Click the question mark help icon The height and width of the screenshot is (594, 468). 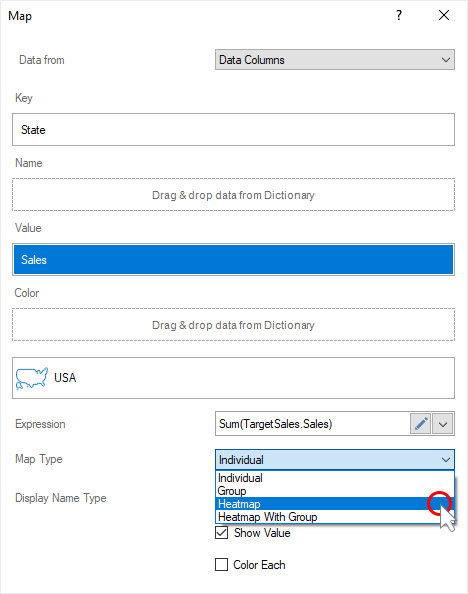[x=399, y=16]
